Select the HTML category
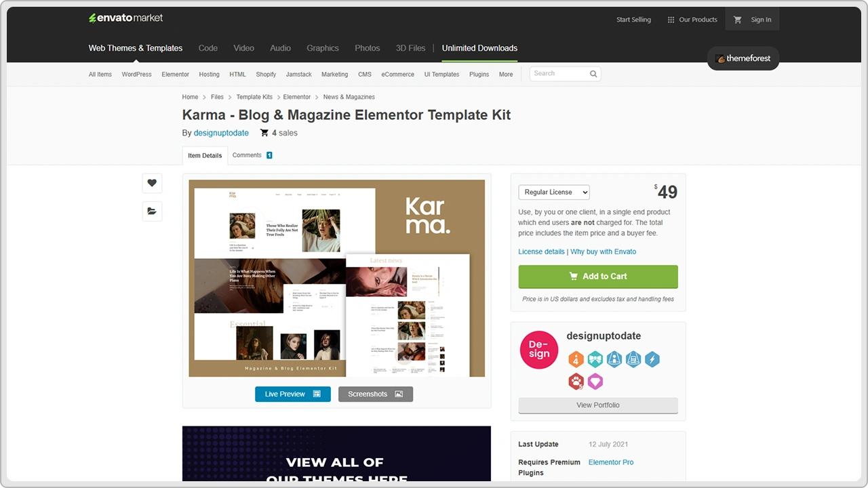868x488 pixels. point(237,75)
